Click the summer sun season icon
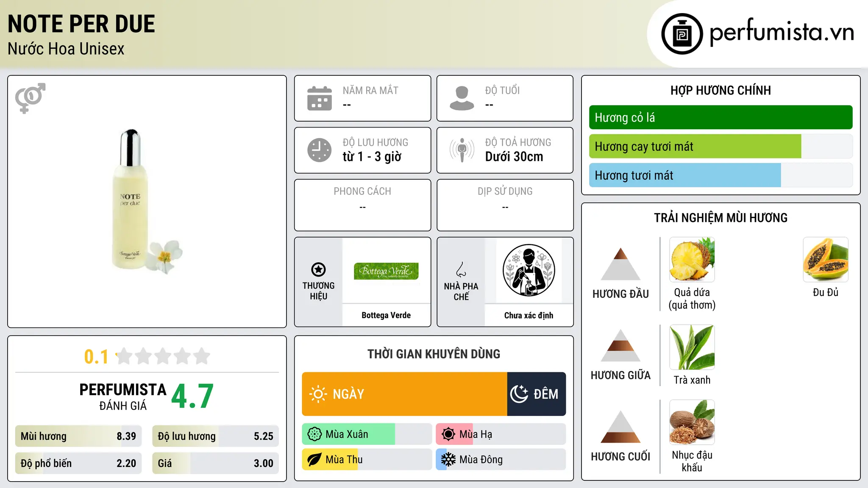868x488 pixels. [x=448, y=434]
